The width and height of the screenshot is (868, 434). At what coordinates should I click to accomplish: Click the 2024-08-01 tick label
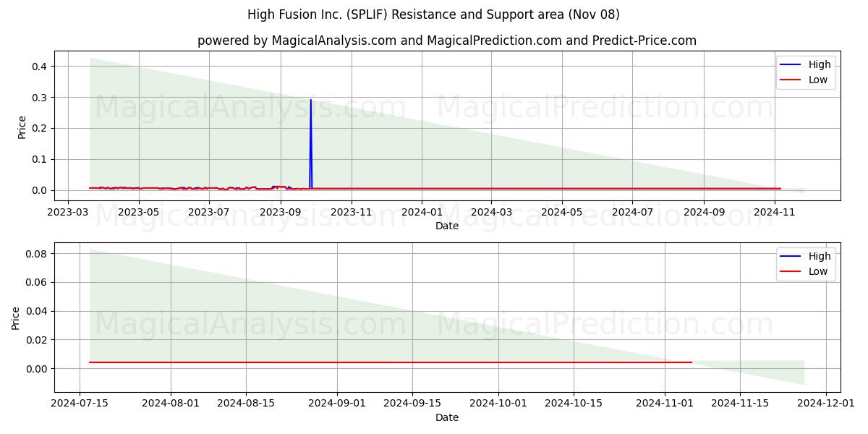[171, 404]
